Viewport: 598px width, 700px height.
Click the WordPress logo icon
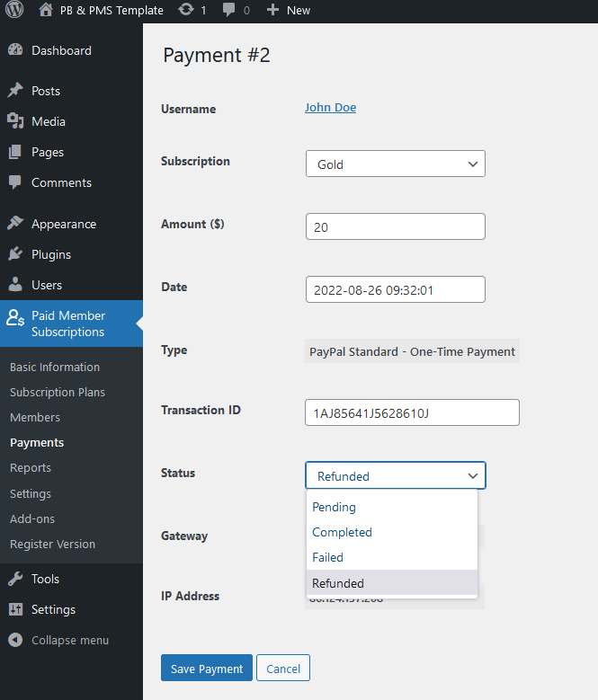pos(14,10)
